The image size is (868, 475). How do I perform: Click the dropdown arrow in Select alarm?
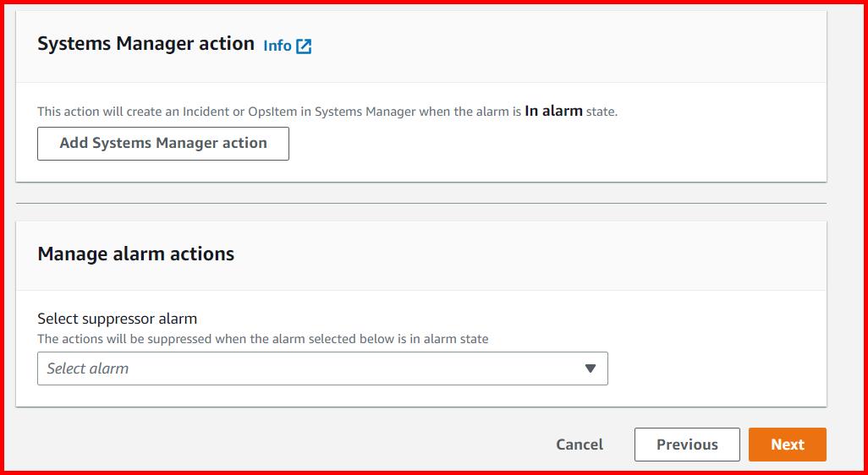[591, 369]
